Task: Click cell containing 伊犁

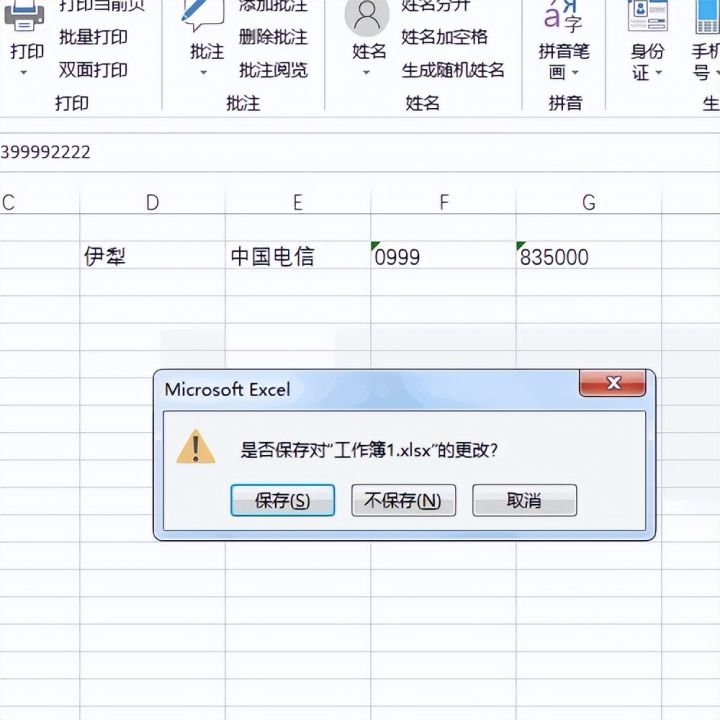Action: 152,255
